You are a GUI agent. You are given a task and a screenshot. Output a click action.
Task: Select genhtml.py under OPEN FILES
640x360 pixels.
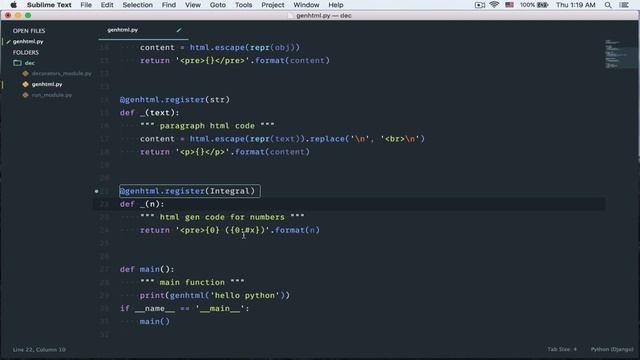pos(28,42)
